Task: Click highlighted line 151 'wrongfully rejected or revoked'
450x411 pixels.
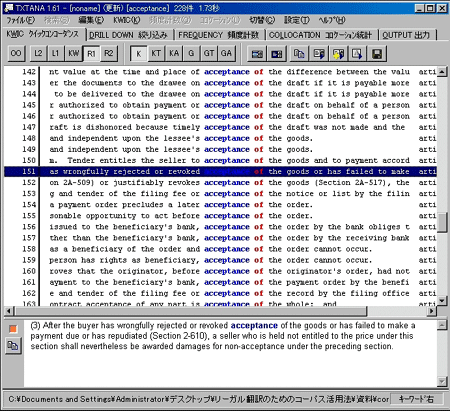Action: 221,172
